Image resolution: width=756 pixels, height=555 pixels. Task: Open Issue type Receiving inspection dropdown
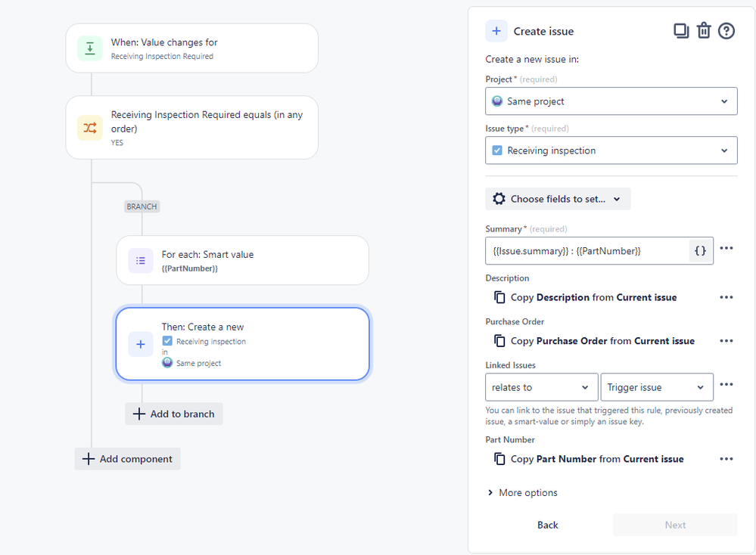click(611, 150)
